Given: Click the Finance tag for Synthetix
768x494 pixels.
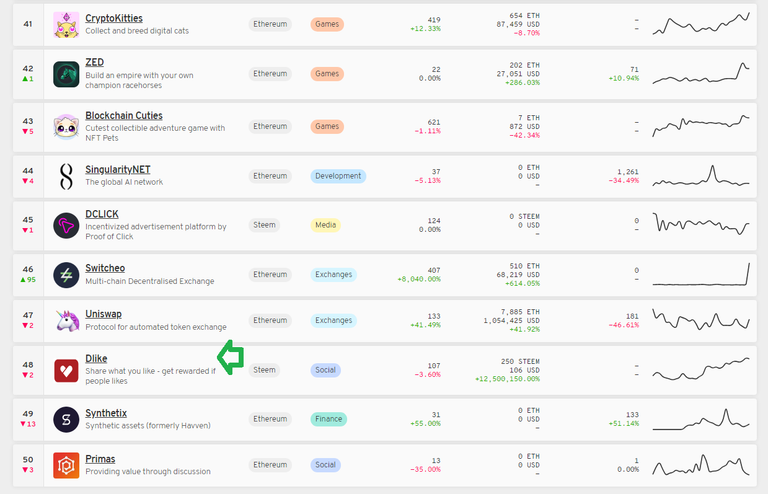Looking at the screenshot, I should click(x=329, y=419).
